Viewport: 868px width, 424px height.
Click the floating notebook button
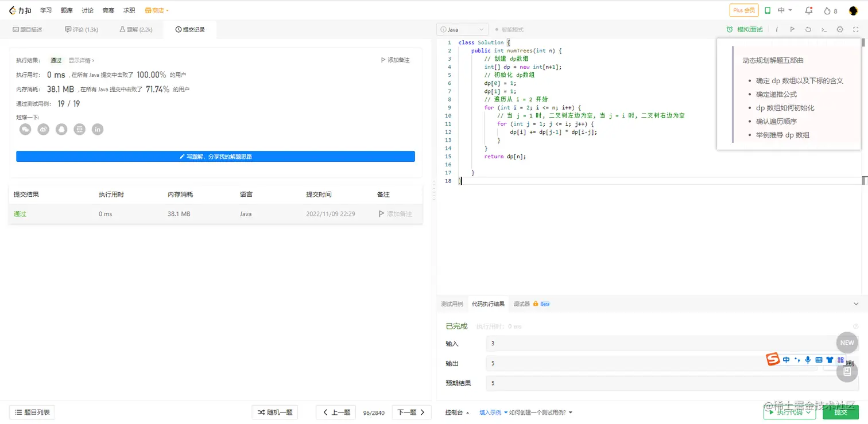[x=847, y=371]
